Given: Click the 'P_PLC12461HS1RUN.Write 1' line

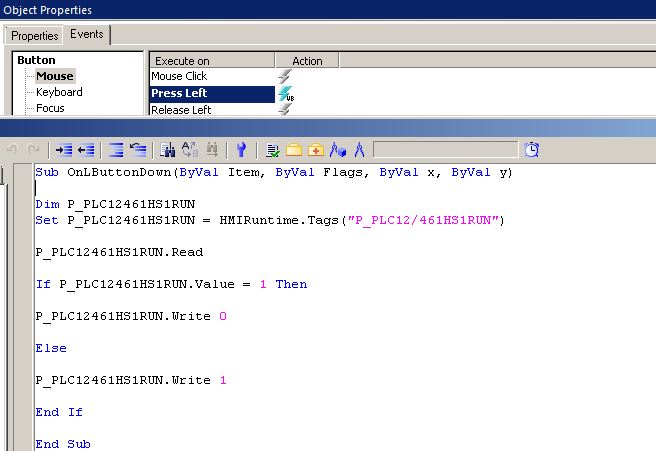Looking at the screenshot, I should coord(131,380).
